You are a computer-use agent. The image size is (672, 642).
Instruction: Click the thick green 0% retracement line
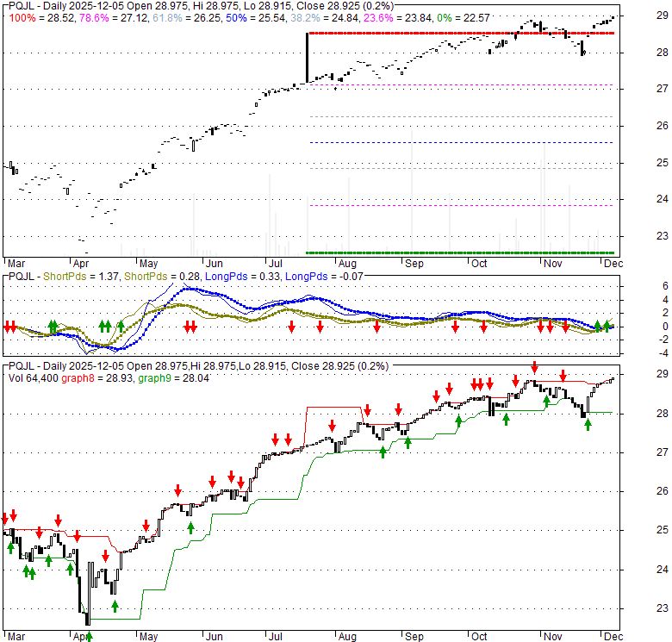pos(461,252)
